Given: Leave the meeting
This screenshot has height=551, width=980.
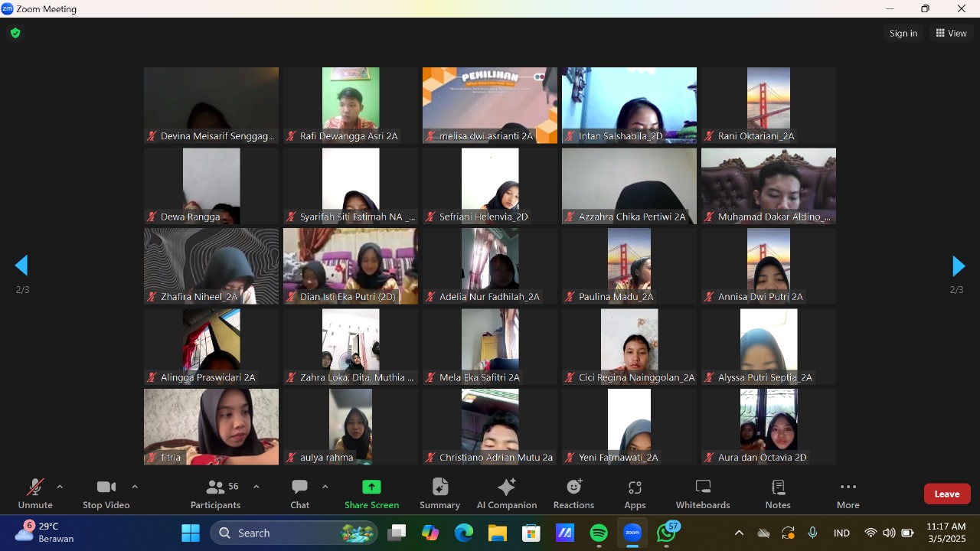Looking at the screenshot, I should coord(946,494).
